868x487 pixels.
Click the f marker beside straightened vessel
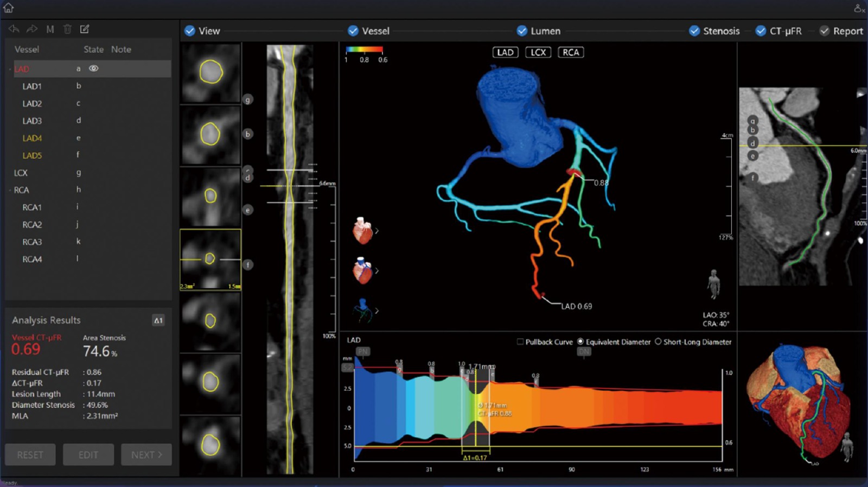coord(247,265)
